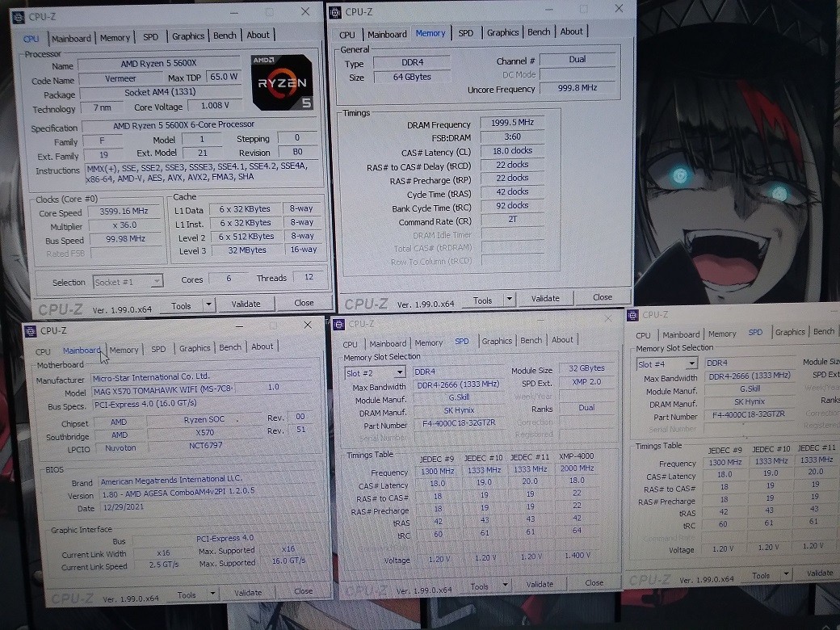Click the AMD Ryzen 5 logo image
Screen dimensions: 840x630
(x=283, y=82)
